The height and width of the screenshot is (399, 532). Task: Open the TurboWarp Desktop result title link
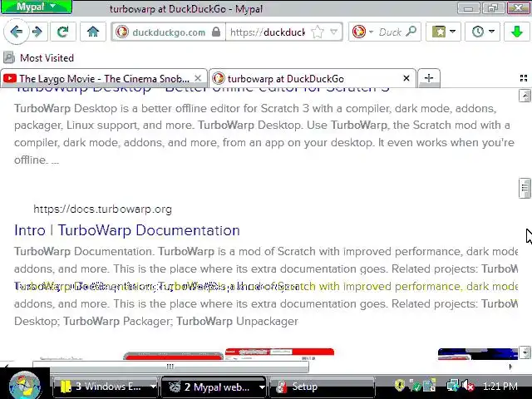point(201,91)
